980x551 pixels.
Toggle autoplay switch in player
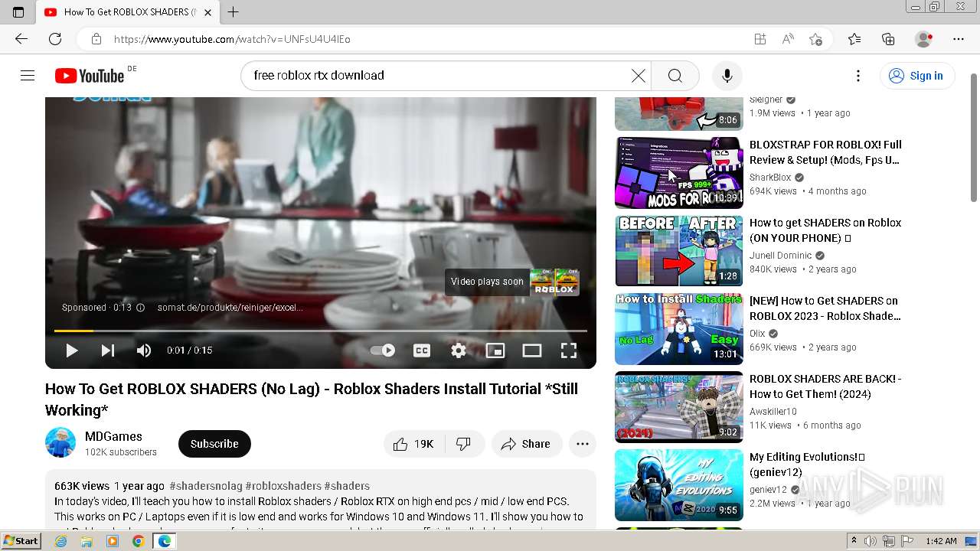click(382, 350)
